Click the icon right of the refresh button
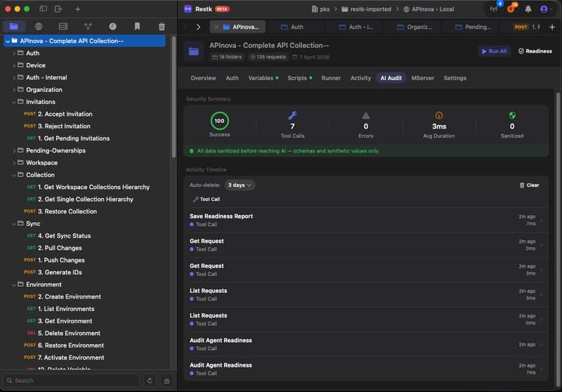The image size is (562, 392). click(166, 381)
